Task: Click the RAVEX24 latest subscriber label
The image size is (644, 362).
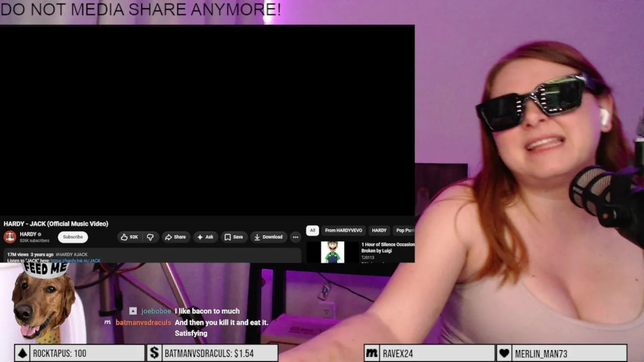Action: (397, 353)
